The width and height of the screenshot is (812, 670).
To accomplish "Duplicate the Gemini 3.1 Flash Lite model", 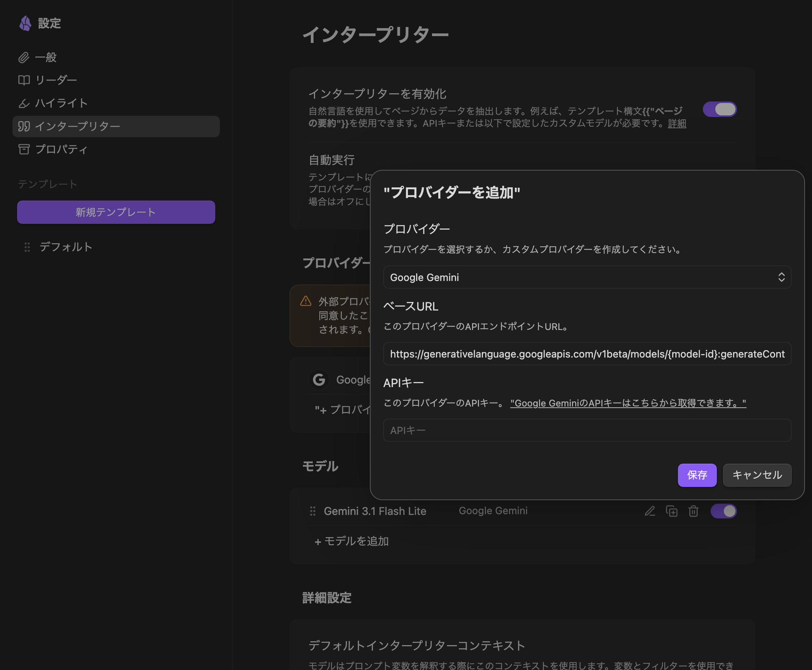I will coord(672,511).
